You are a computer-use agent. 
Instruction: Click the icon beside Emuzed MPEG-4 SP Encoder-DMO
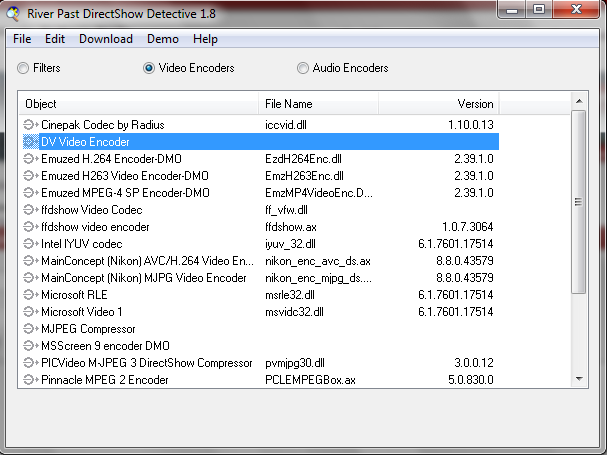[31, 193]
